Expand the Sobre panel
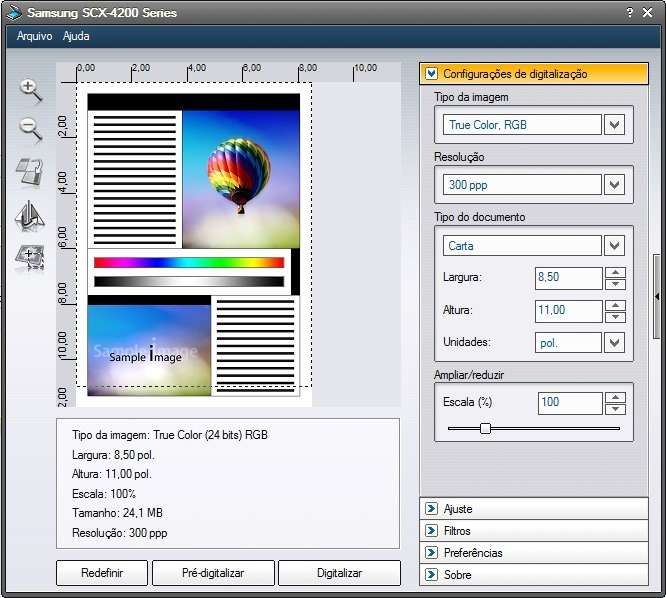The width and height of the screenshot is (666, 598). [x=534, y=575]
